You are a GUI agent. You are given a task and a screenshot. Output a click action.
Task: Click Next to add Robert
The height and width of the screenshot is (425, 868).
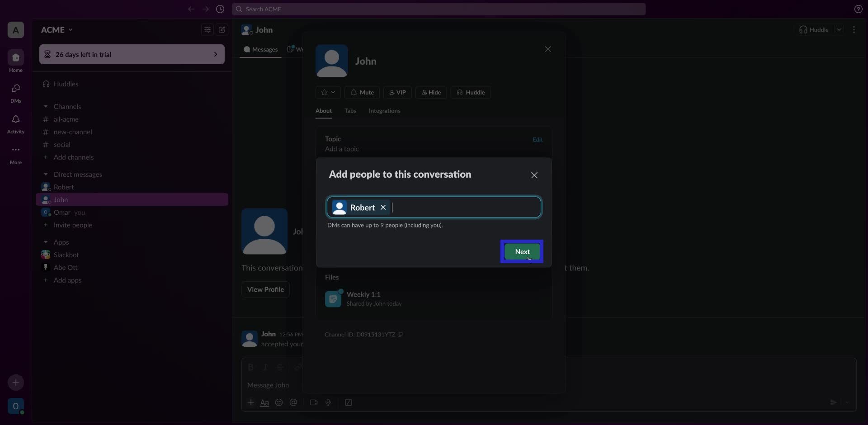(x=522, y=252)
